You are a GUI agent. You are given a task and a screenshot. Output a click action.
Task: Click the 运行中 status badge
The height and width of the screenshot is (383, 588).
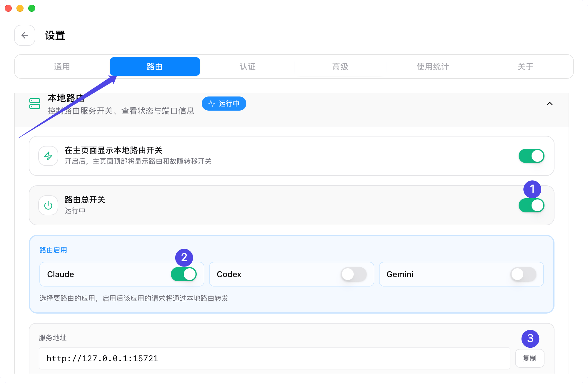[224, 104]
